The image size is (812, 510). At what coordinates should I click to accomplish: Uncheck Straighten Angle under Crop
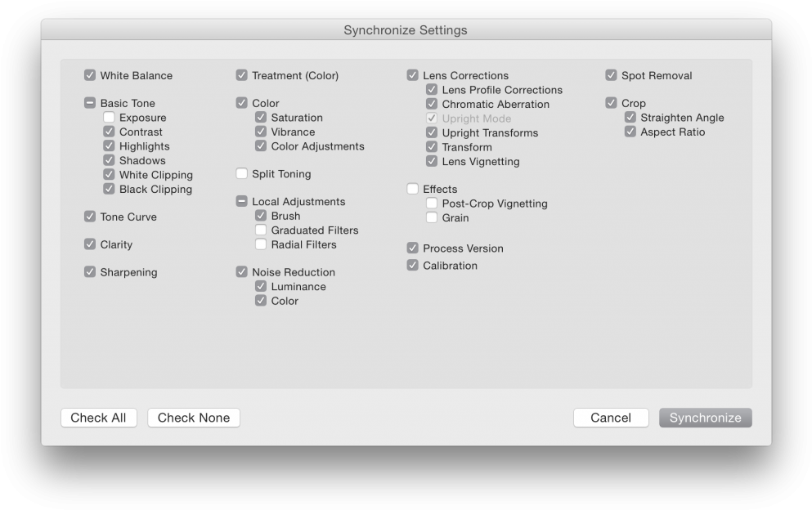(630, 118)
